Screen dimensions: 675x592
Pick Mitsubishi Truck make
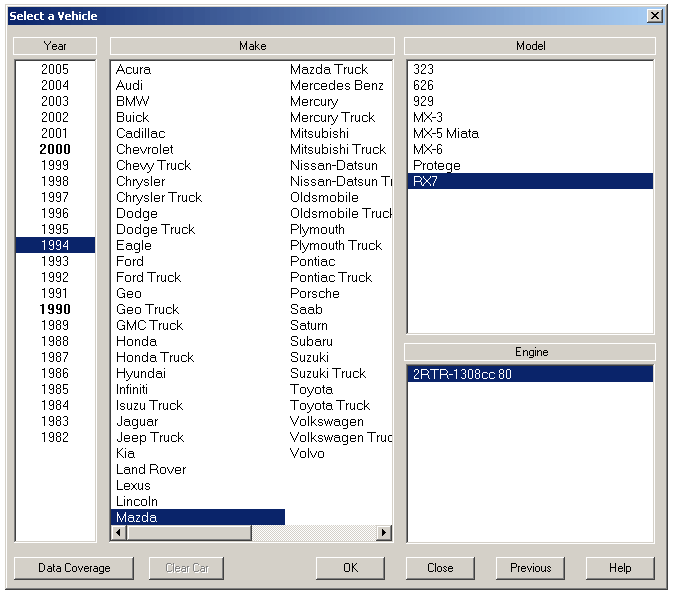point(338,149)
